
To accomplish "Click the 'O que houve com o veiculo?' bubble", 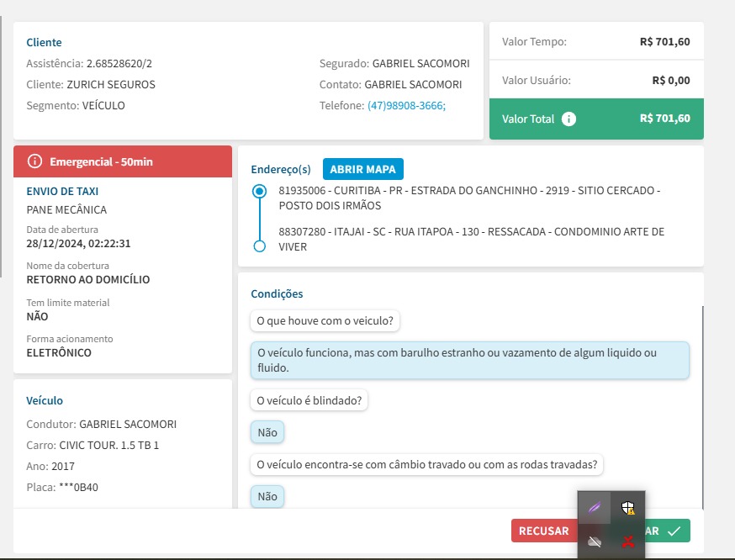I will pyautogui.click(x=325, y=320).
